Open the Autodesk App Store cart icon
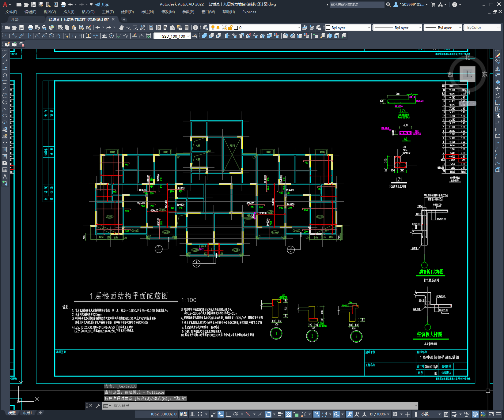 coord(433,5)
